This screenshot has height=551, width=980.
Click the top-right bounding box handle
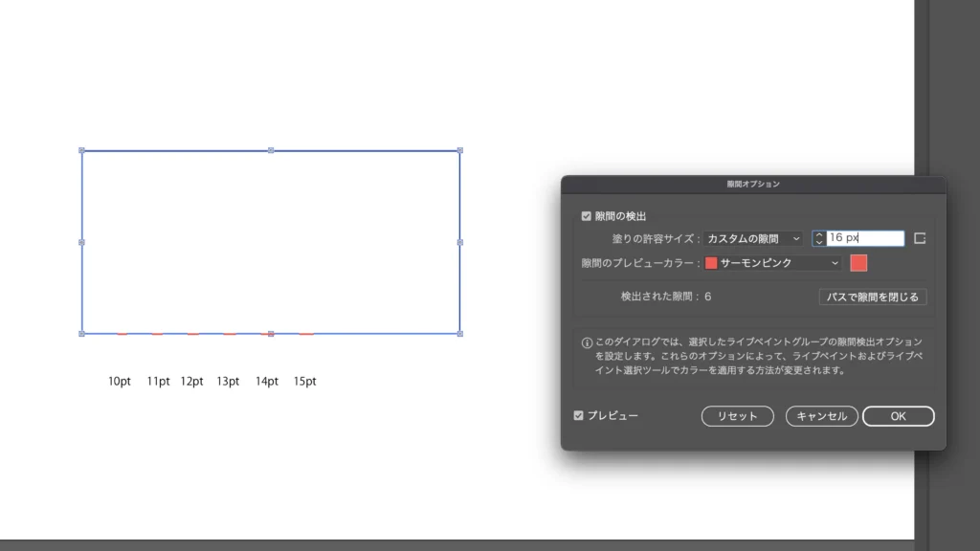click(460, 150)
